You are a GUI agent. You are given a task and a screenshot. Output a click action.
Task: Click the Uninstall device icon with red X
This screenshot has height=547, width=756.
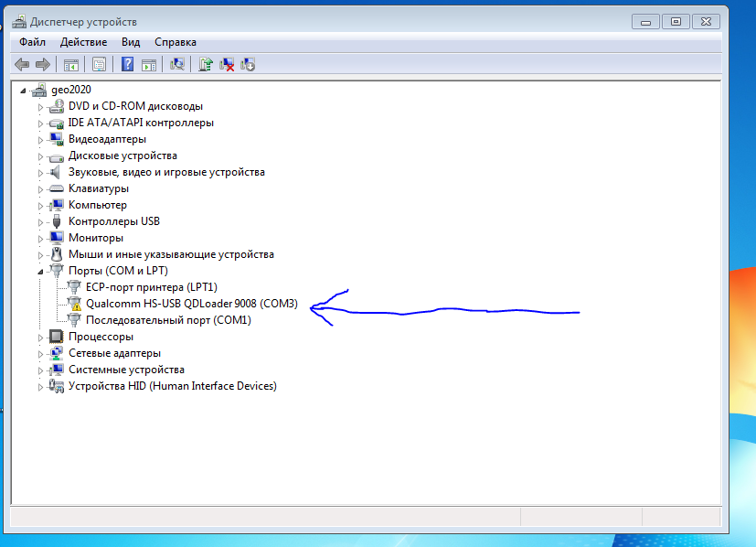(227, 64)
